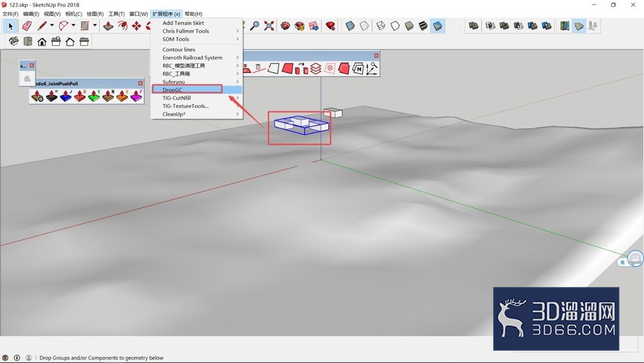The image size is (644, 363).
Task: Switch to Wireframe style
Action: coord(381,26)
